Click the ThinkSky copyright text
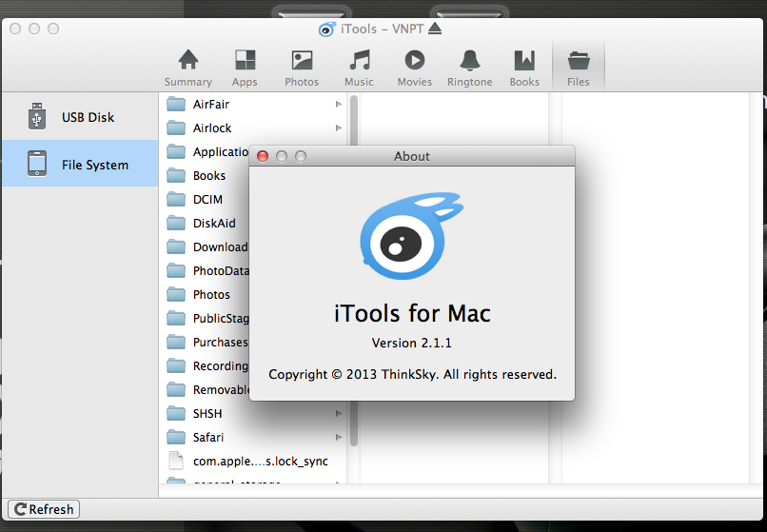This screenshot has height=532, width=767. click(x=412, y=374)
